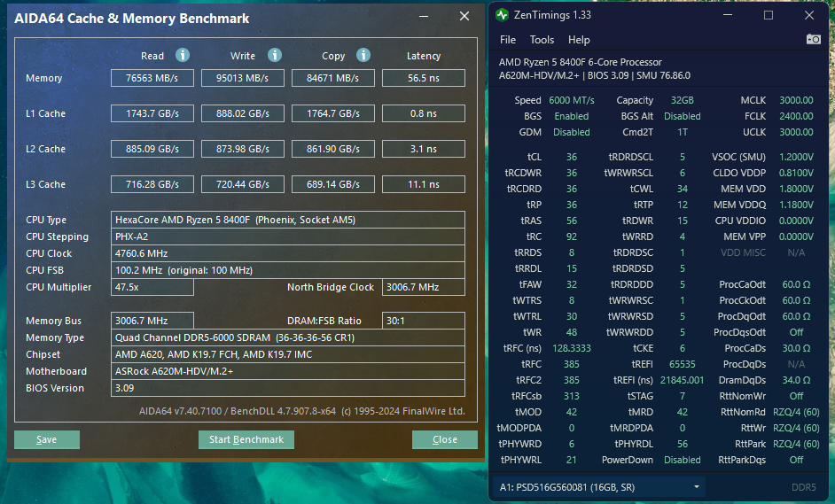
Task: Click the CPU Type field with Ryzen 5 8400F
Action: click(x=288, y=220)
